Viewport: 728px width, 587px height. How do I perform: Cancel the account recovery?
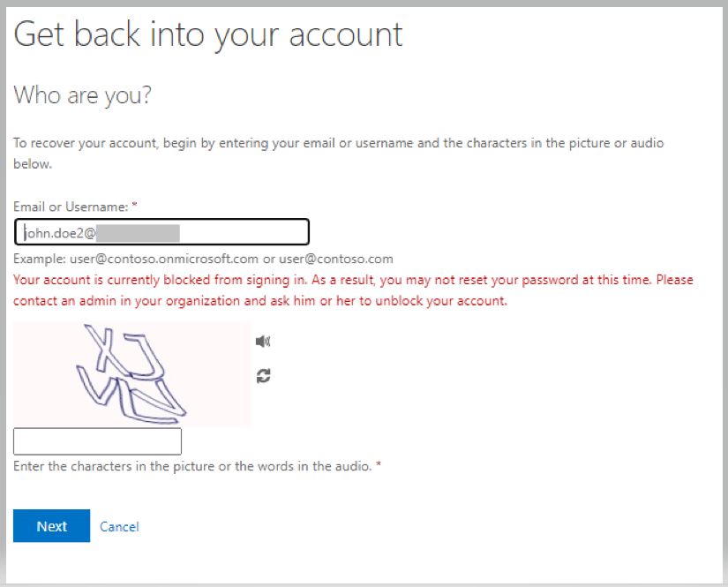119,526
